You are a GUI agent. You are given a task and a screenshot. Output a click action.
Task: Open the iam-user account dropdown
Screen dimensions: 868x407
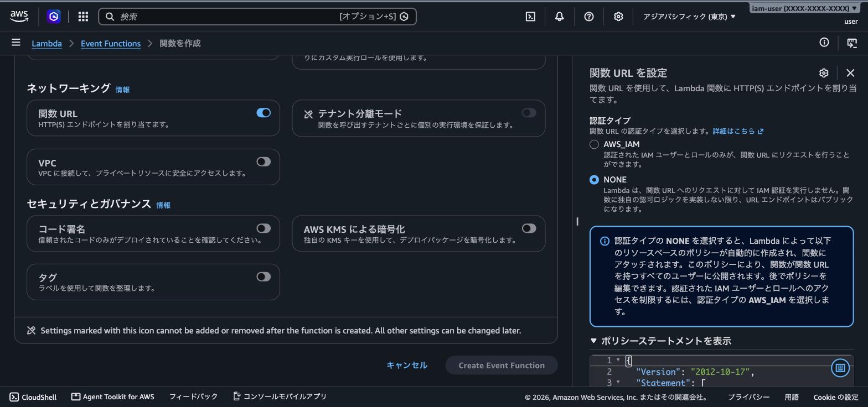pos(805,8)
